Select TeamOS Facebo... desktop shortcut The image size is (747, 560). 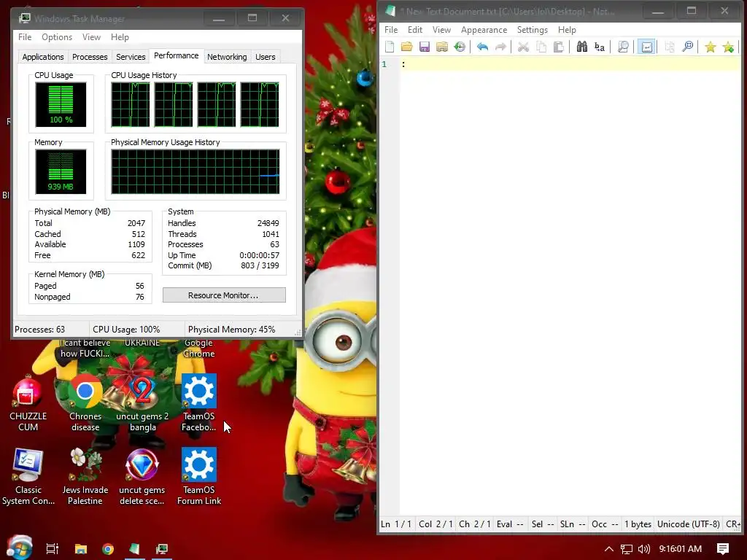pyautogui.click(x=198, y=402)
